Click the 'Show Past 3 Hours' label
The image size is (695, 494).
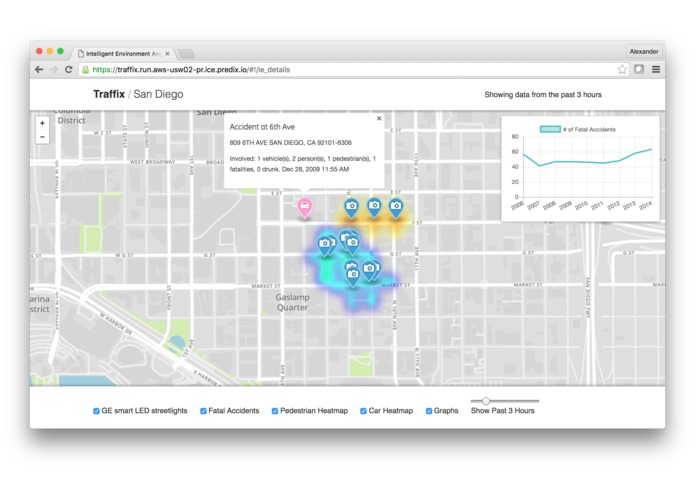pyautogui.click(x=503, y=411)
